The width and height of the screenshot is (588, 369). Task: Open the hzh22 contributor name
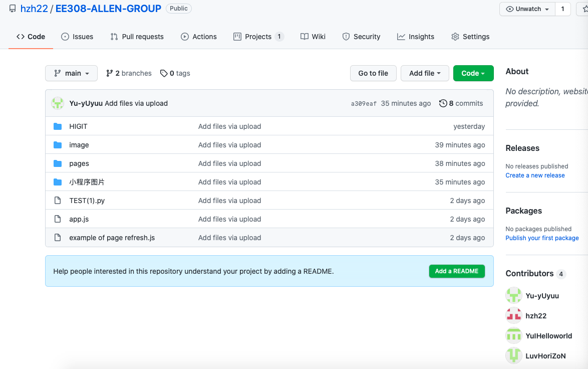pos(536,316)
